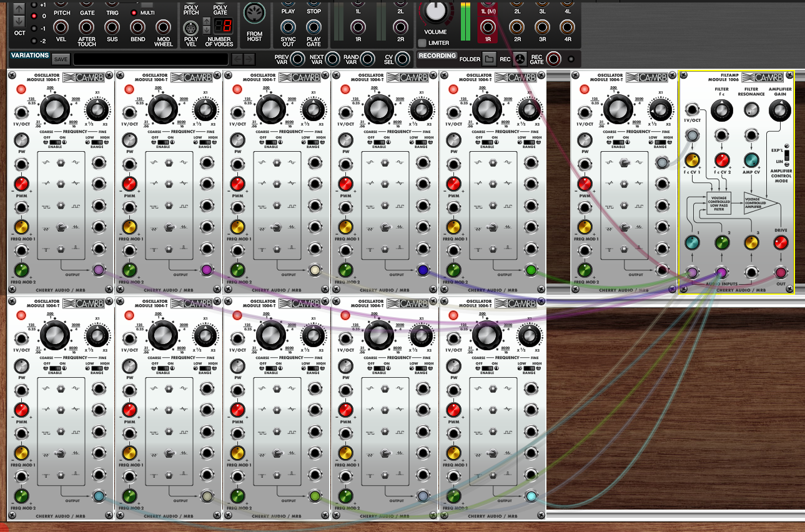Click the NEXT VAR jack
This screenshot has height=532, width=805.
tap(333, 59)
